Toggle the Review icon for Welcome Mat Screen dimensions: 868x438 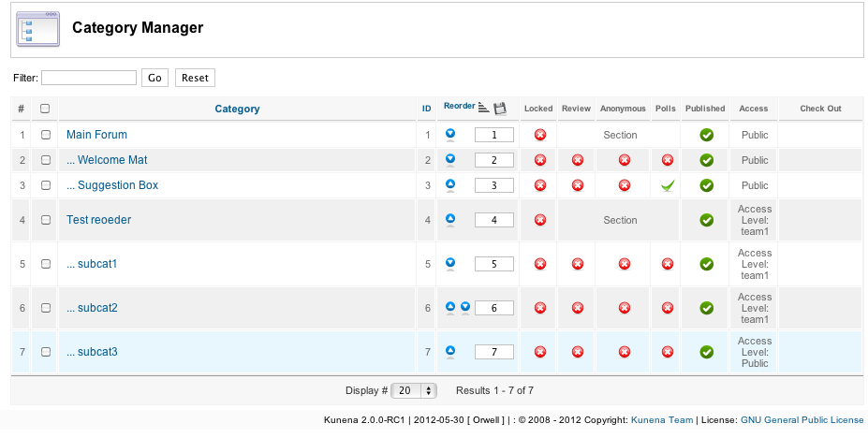[577, 160]
